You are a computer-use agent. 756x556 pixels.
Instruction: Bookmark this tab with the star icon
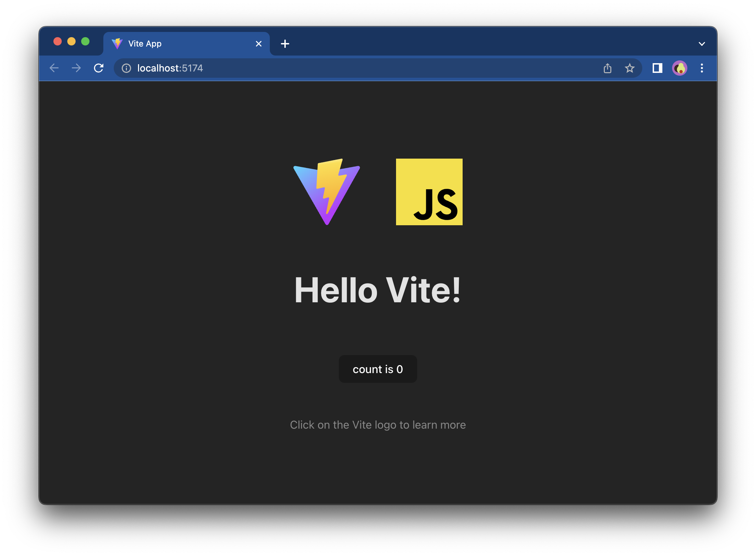pos(630,68)
